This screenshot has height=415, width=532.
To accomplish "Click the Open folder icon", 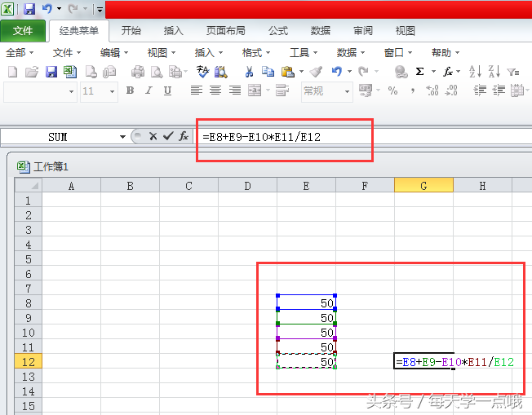I will point(32,72).
